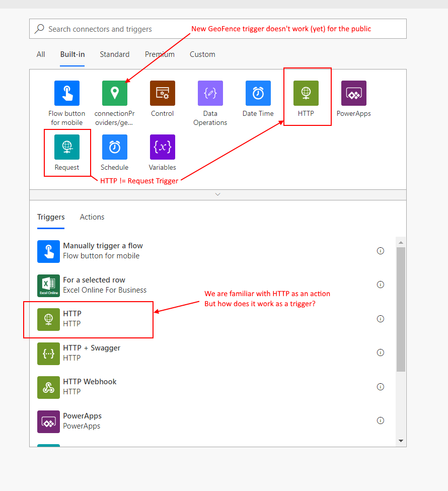Choose the Data Operations connector icon

pyautogui.click(x=210, y=93)
